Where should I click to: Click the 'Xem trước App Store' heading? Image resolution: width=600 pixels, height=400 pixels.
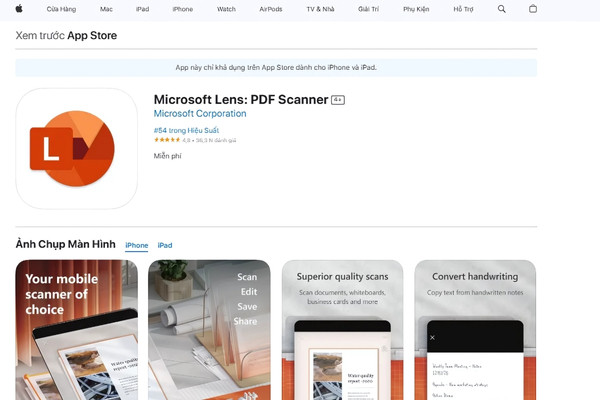(66, 36)
